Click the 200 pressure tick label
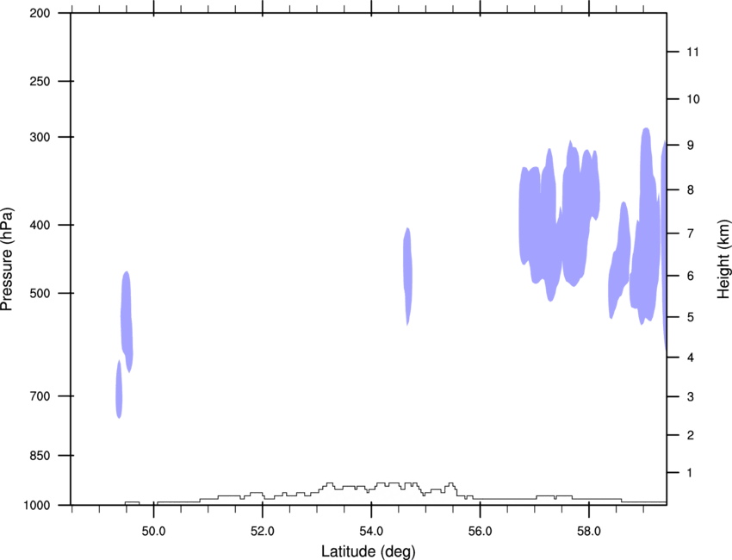Image resolution: width=732 pixels, height=560 pixels. pyautogui.click(x=40, y=13)
